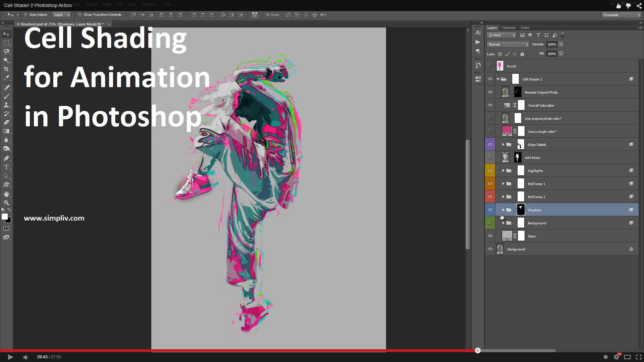This screenshot has height=362, width=644.
Task: Select the Hand tool
Action: pyautogui.click(x=6, y=194)
